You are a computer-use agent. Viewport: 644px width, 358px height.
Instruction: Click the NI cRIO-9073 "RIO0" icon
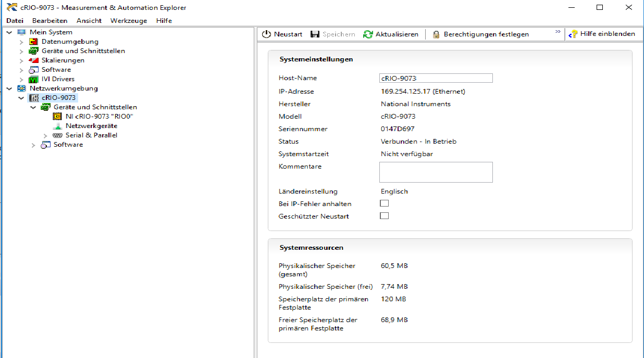click(57, 117)
